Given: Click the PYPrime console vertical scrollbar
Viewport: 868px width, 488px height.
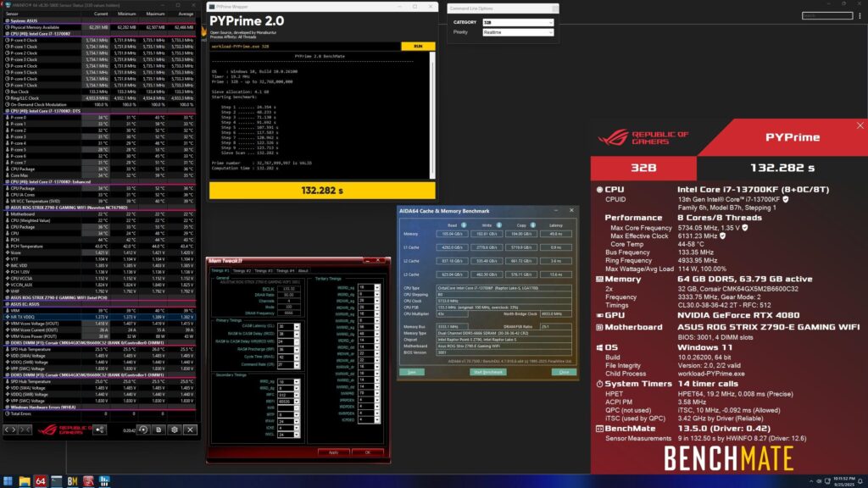Looking at the screenshot, I should tap(432, 114).
